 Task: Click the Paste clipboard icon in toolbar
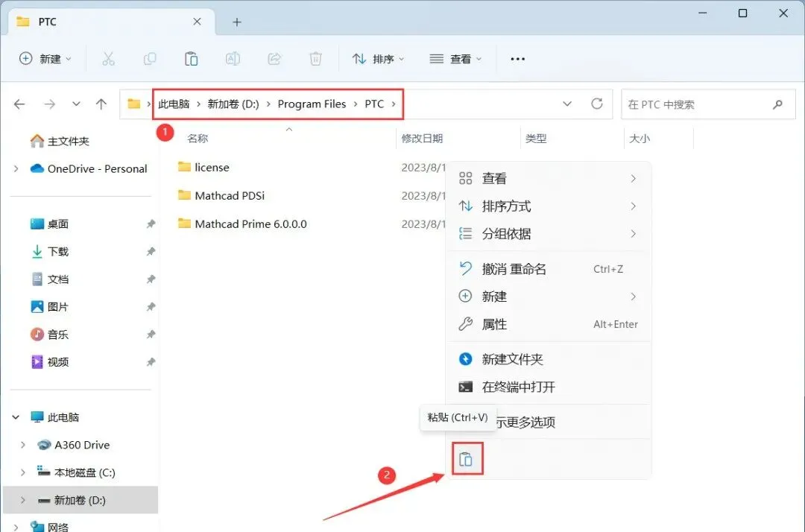tap(191, 59)
